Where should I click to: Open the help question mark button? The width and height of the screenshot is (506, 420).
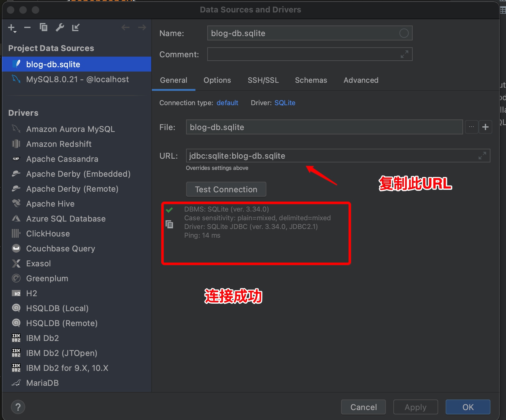tap(18, 407)
